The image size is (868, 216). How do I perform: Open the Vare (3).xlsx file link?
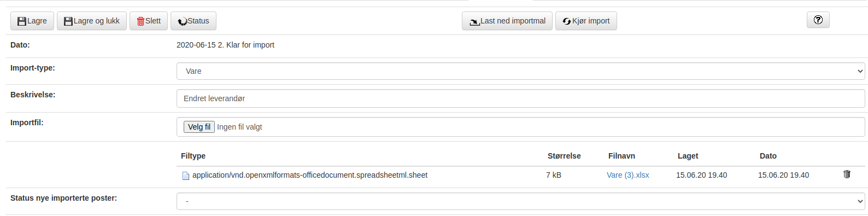(x=628, y=175)
